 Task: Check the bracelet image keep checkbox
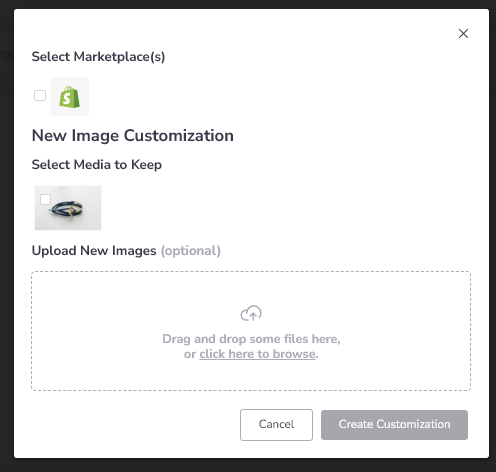click(45, 199)
